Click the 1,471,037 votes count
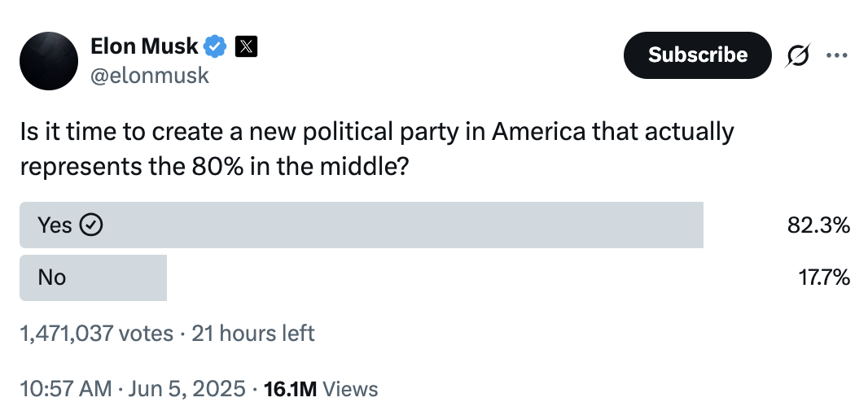Screen dimensions: 868x415 pyautogui.click(x=97, y=334)
